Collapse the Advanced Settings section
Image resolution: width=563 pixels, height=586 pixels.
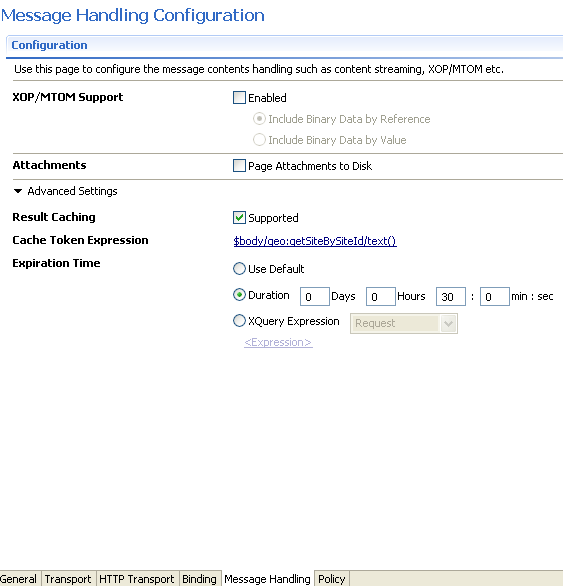coord(18,191)
